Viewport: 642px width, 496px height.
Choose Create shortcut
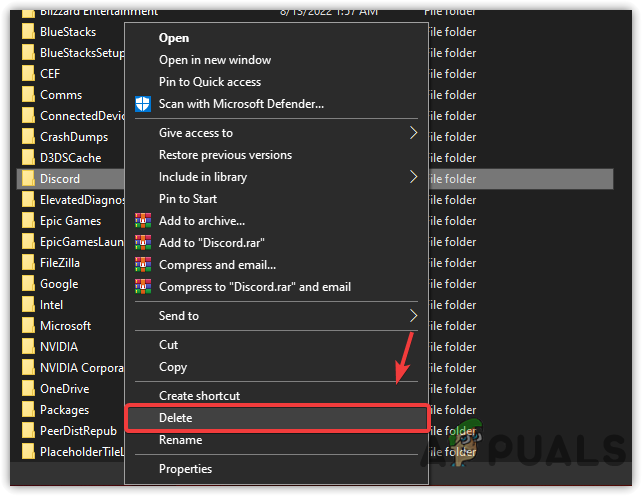[199, 396]
